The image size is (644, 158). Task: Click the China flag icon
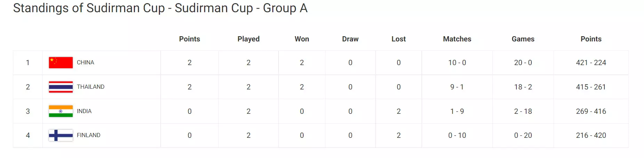[61, 63]
